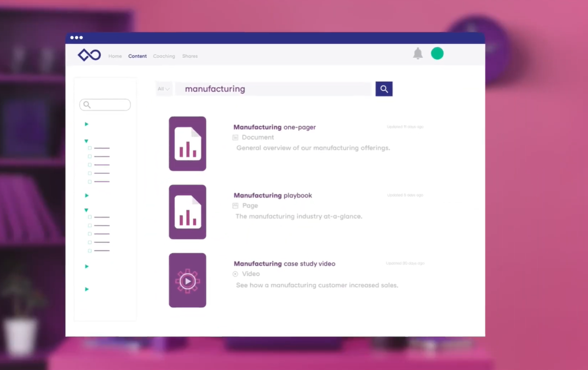Viewport: 588px width, 370px height.
Task: Click the infinity logo icon
Action: pyautogui.click(x=89, y=55)
